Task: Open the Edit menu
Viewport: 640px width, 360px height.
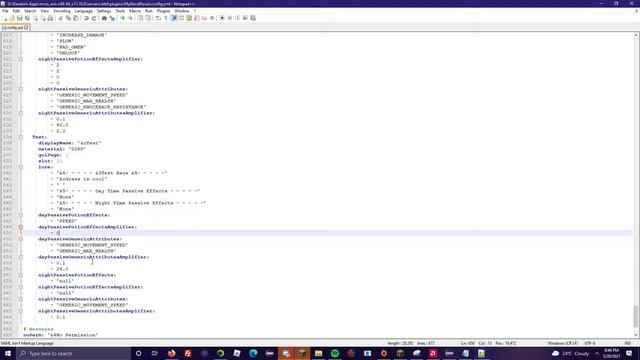Action: [16, 11]
